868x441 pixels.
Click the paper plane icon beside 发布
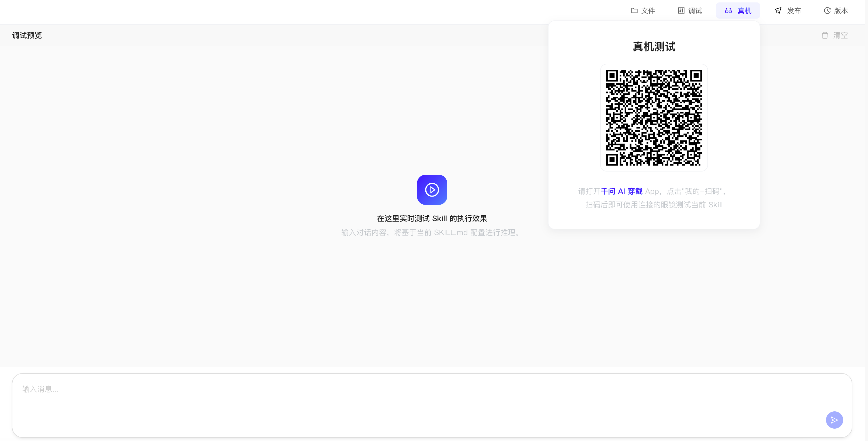[x=778, y=11]
